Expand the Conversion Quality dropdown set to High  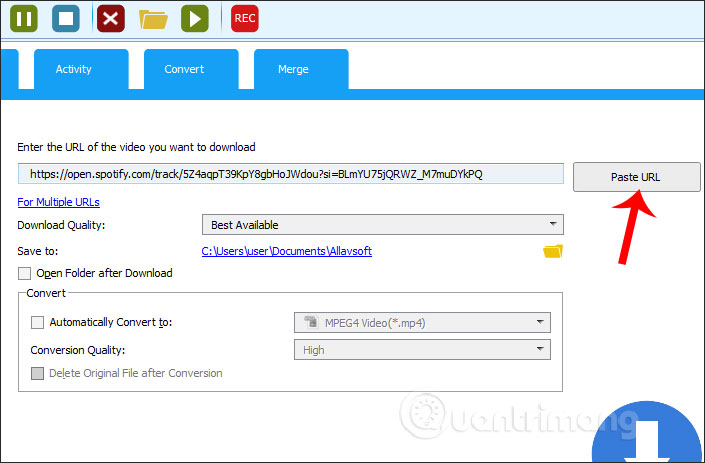(x=422, y=350)
